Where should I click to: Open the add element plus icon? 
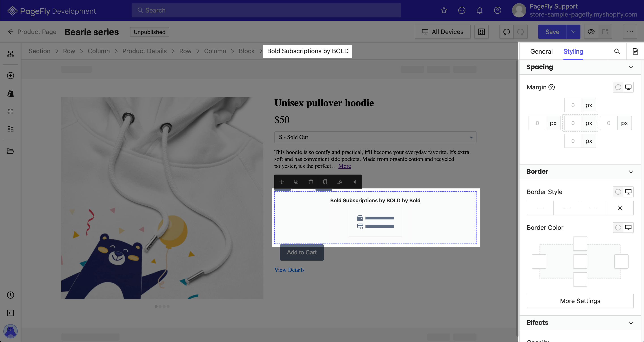11,76
